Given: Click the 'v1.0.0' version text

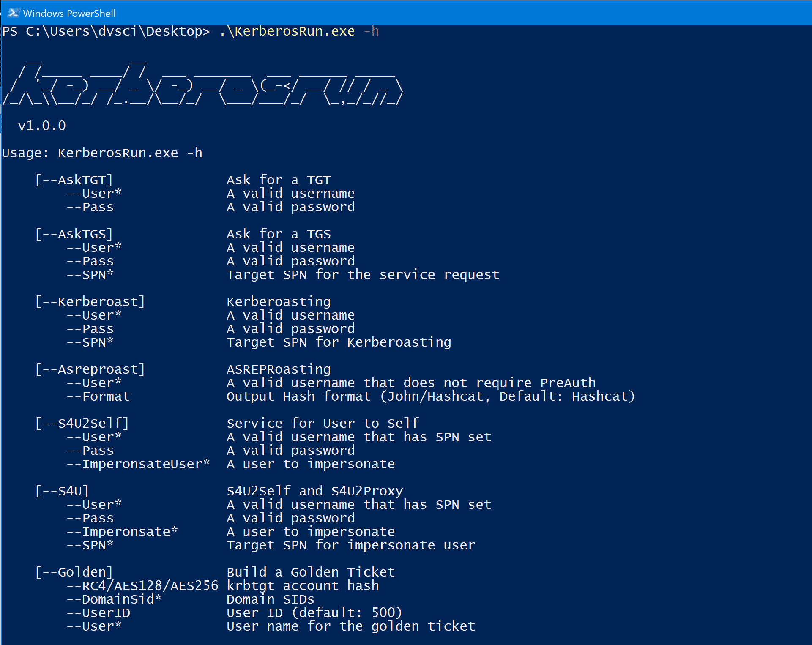Looking at the screenshot, I should [42, 126].
